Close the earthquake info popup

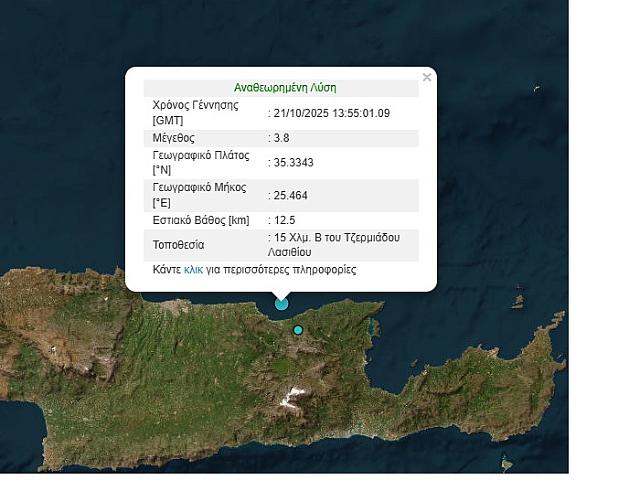[427, 77]
